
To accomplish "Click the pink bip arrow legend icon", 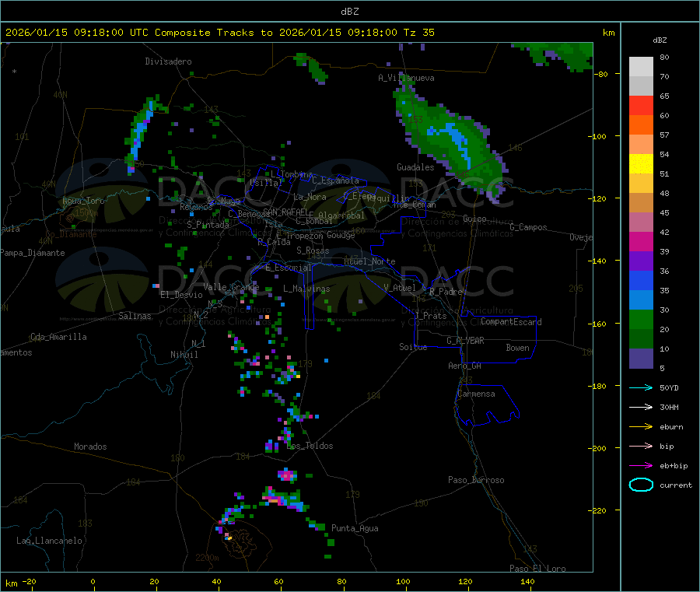I will point(641,446).
